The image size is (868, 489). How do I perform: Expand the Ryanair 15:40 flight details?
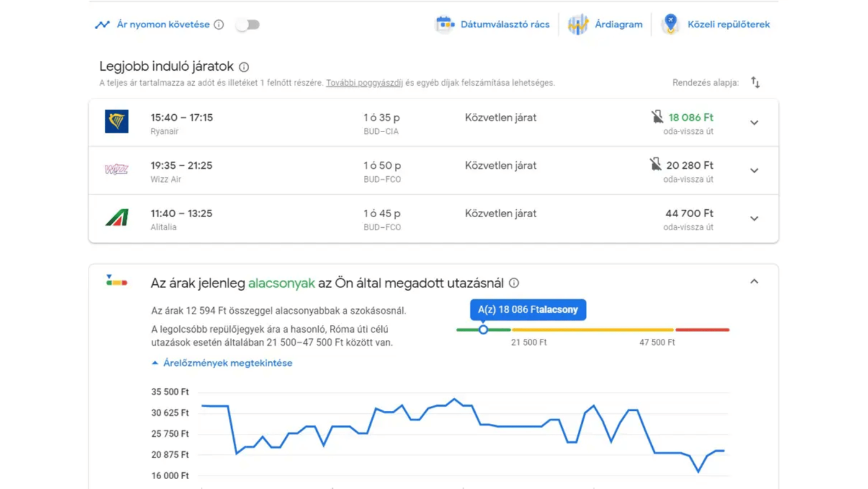click(x=754, y=123)
